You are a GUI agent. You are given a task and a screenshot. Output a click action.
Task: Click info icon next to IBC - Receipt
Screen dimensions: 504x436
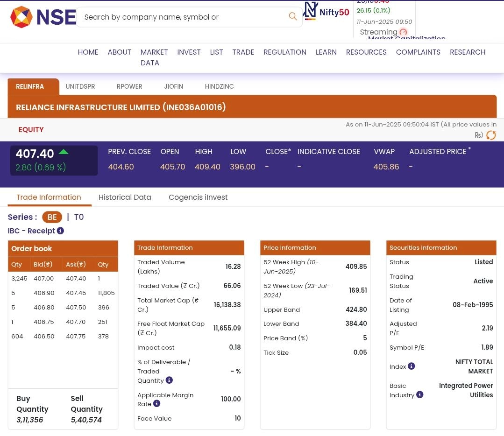(x=60, y=231)
